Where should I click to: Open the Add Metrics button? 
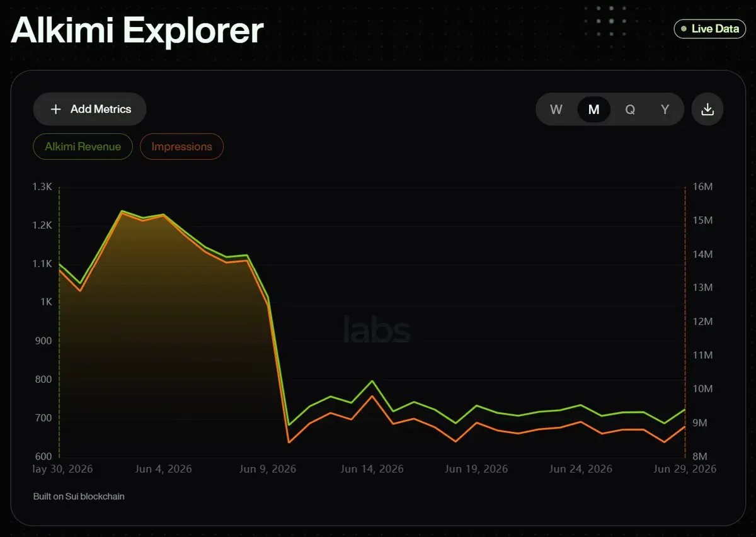pos(89,110)
